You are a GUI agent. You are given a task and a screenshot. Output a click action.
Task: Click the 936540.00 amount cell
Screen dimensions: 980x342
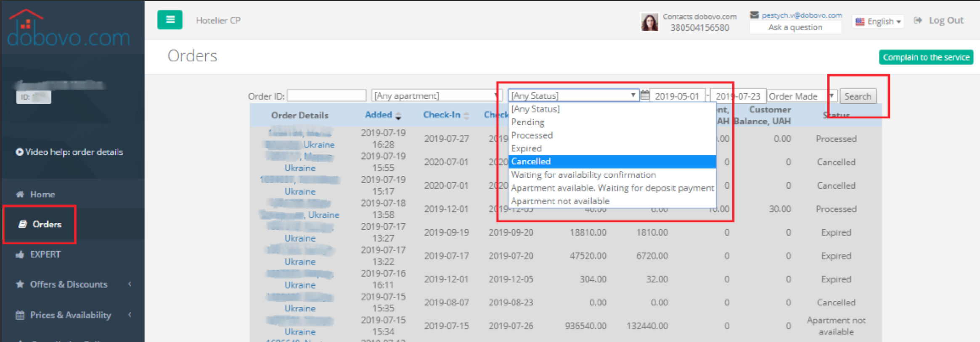(586, 326)
